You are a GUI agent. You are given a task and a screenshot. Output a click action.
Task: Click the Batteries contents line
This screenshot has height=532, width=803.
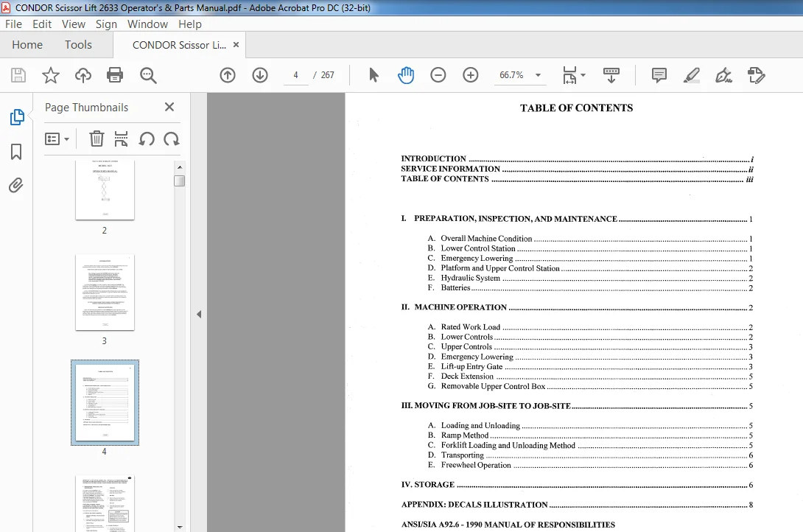(591, 288)
